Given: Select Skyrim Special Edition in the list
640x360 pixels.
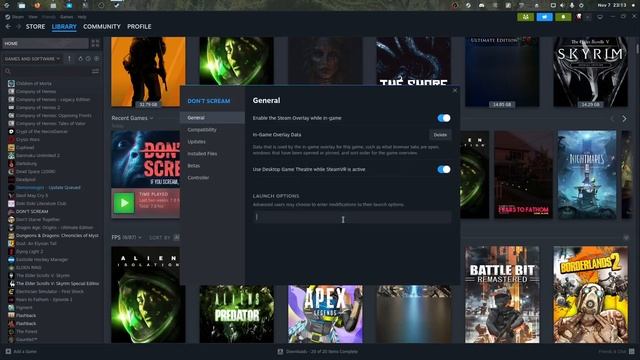Looking at the screenshot, I should [x=58, y=283].
